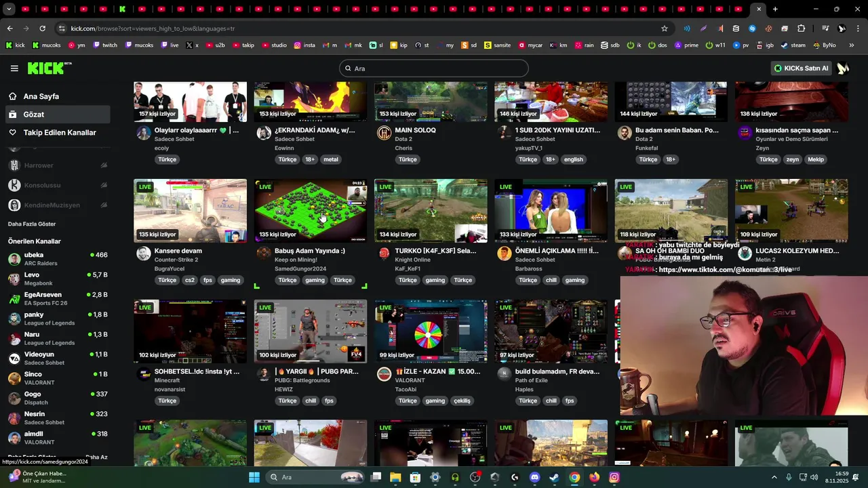The image size is (868, 488).
Task: Click the taskbar volume icon
Action: pos(814,477)
